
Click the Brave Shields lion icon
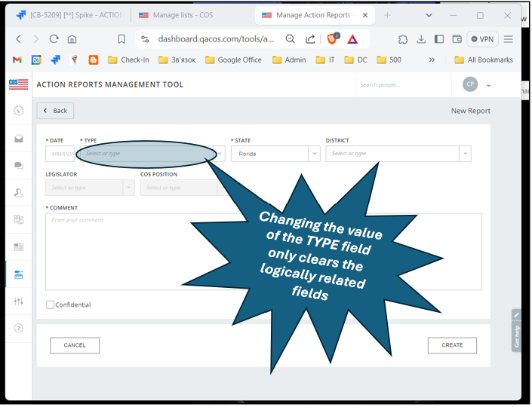pos(332,39)
